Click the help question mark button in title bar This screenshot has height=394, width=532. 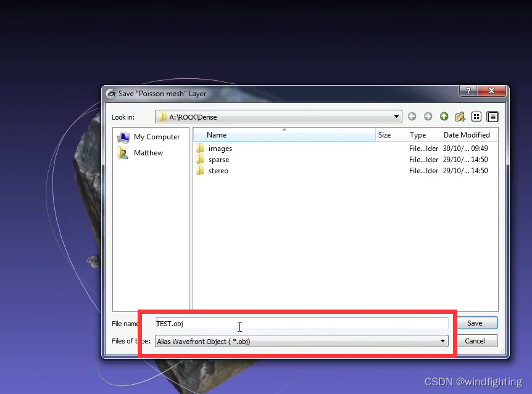[x=468, y=91]
